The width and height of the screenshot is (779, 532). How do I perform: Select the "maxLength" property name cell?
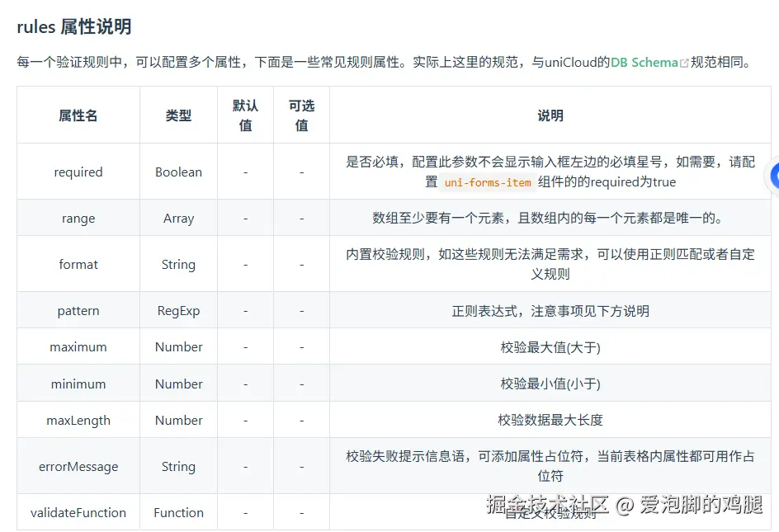[x=78, y=420]
